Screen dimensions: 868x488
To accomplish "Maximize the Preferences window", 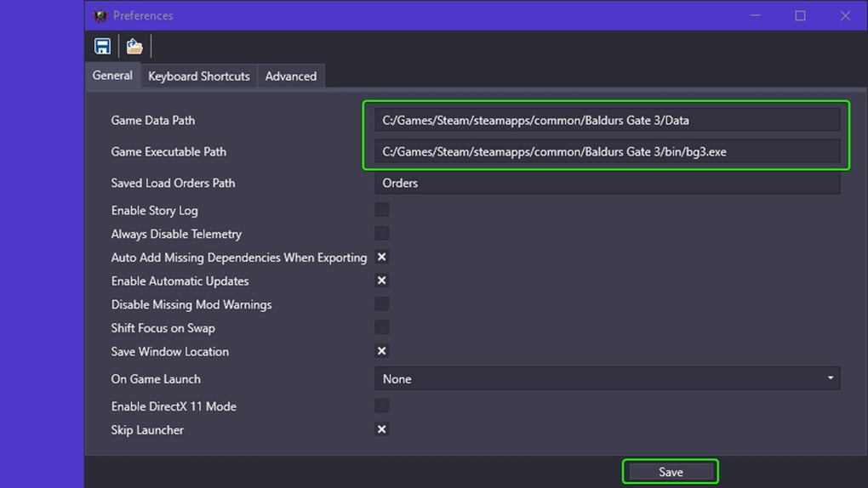I will [x=800, y=15].
